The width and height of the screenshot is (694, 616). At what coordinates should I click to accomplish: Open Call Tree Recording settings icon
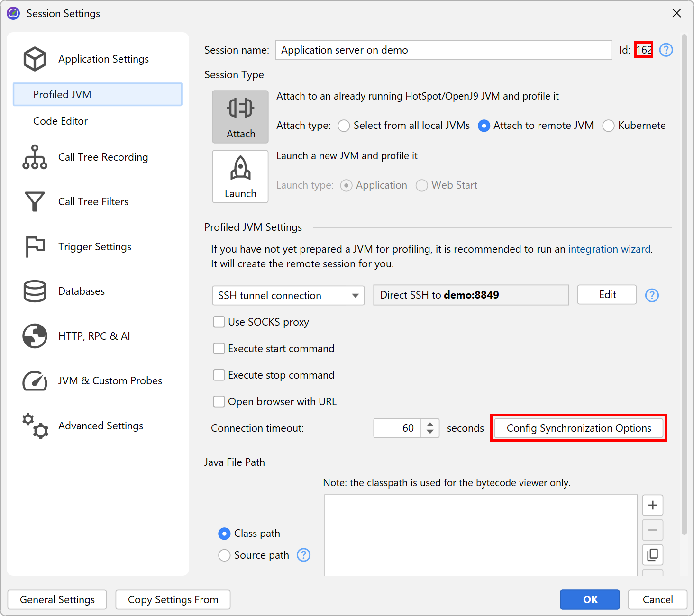pyautogui.click(x=35, y=157)
